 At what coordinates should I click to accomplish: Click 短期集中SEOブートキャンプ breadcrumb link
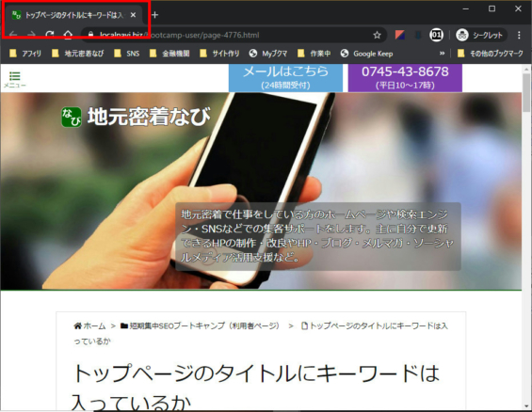(x=201, y=326)
